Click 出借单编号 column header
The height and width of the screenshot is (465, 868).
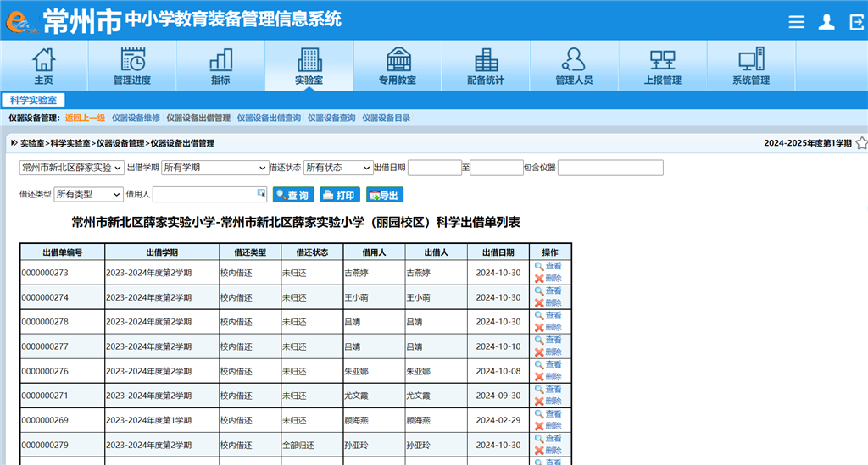(x=63, y=252)
